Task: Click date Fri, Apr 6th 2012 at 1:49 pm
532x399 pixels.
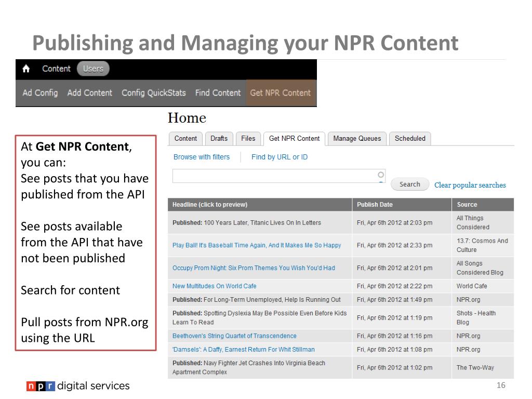Action: [x=395, y=300]
